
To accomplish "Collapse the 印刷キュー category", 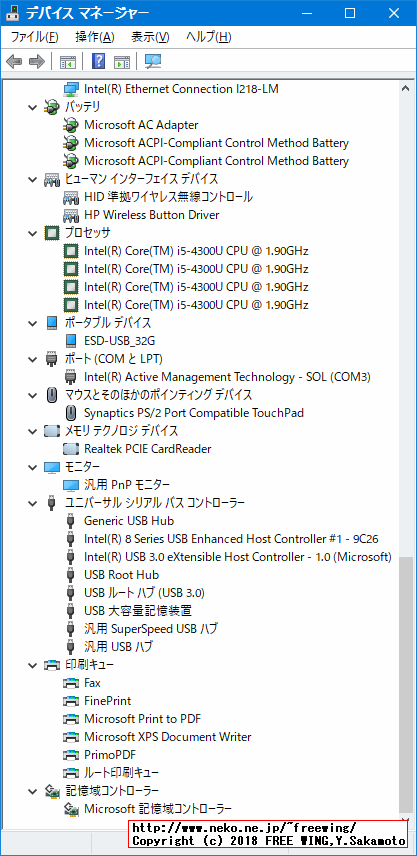I will (32, 665).
